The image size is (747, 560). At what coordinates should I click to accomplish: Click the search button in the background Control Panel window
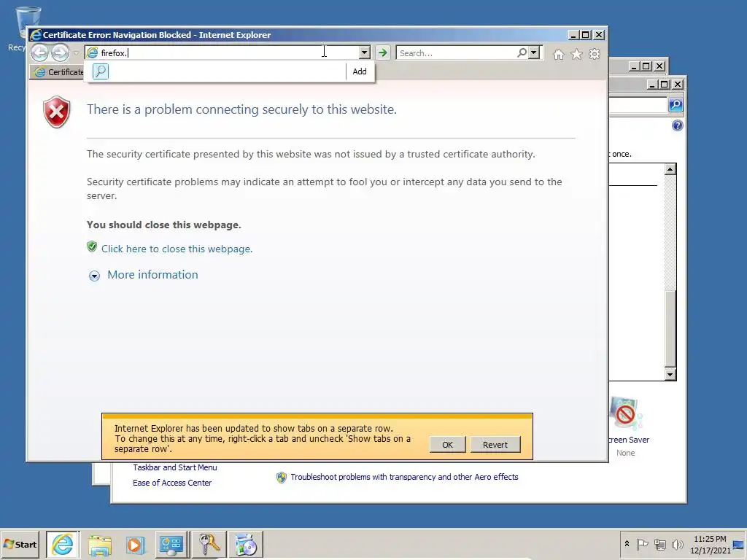coord(676,105)
